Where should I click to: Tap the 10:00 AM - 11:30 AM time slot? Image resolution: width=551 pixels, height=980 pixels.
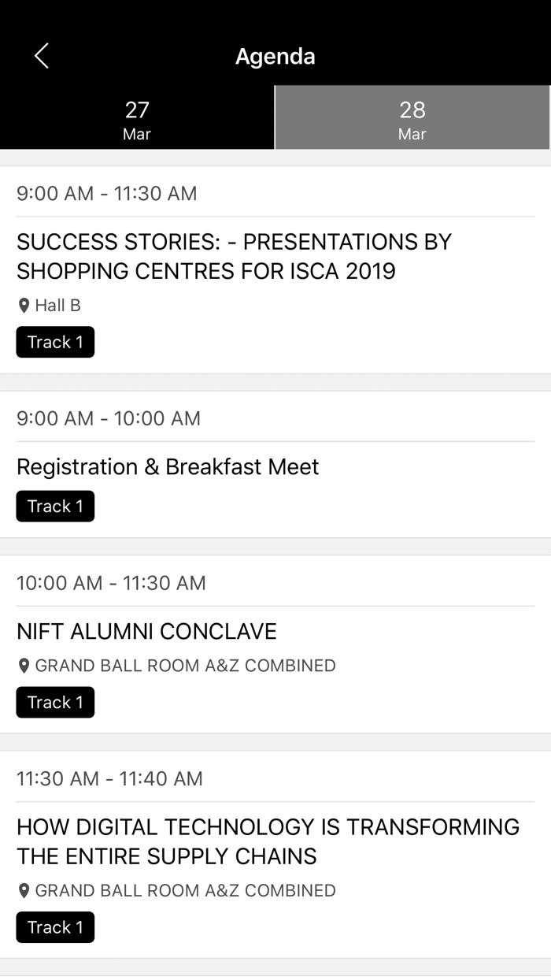tap(111, 583)
